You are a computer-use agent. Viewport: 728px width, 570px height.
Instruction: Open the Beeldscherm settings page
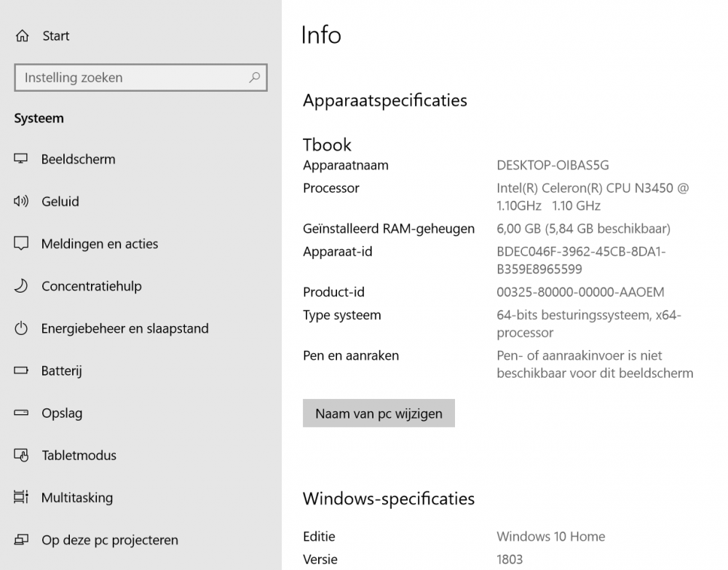click(78, 159)
